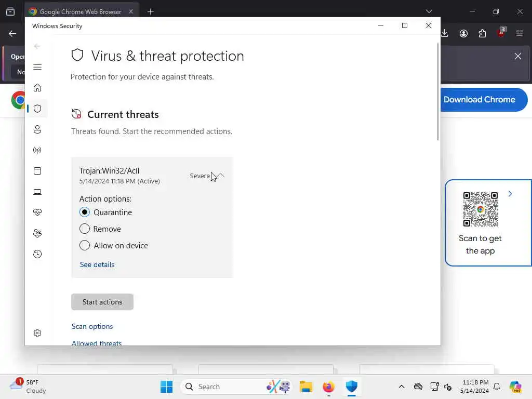The height and width of the screenshot is (399, 532).
Task: Open the weather widget showing 58°F Cloudy
Action: click(x=28, y=387)
